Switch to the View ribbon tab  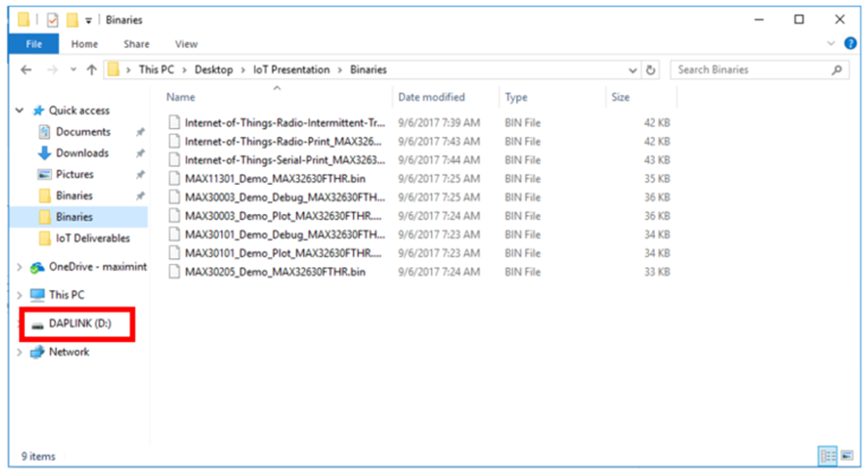(186, 44)
